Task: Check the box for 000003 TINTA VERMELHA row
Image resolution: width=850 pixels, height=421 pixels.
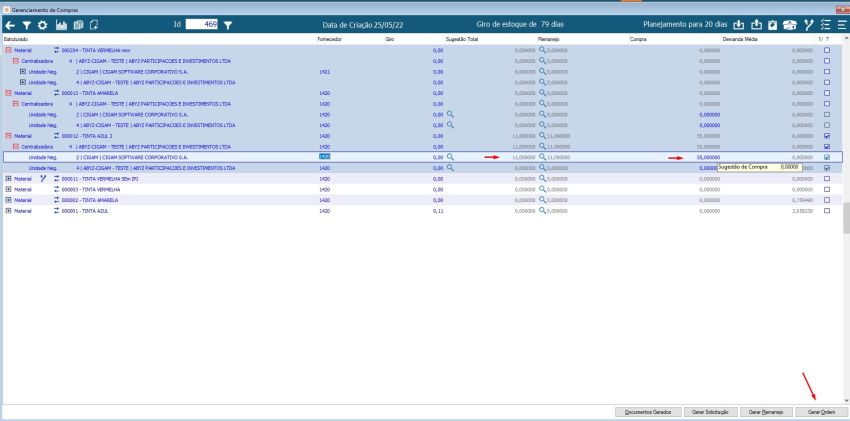Action: pyautogui.click(x=827, y=189)
